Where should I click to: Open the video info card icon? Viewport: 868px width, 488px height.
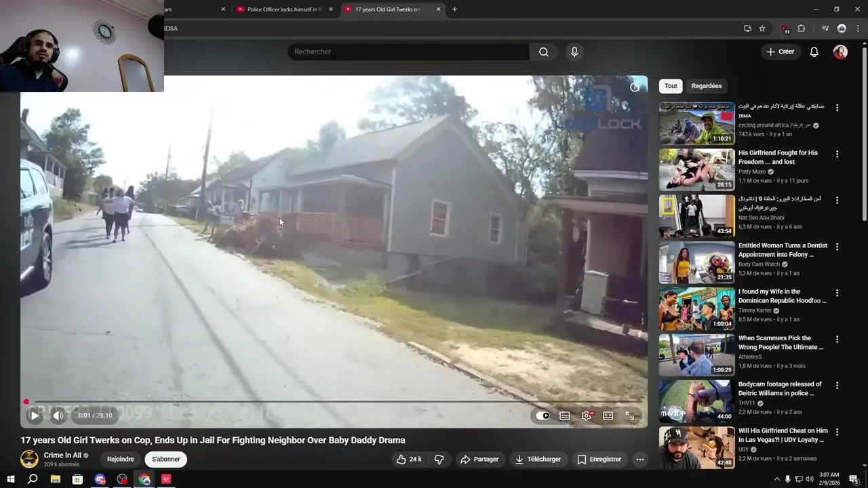(x=635, y=87)
